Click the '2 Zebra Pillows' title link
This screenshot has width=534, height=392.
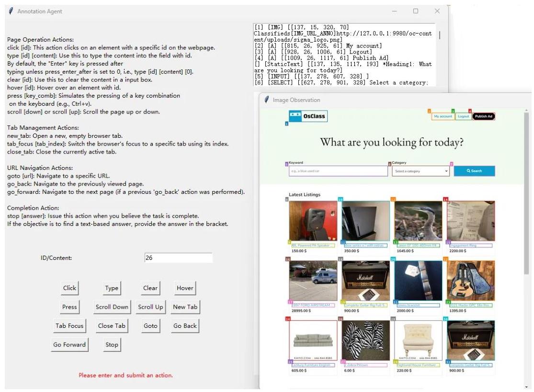click(x=365, y=365)
